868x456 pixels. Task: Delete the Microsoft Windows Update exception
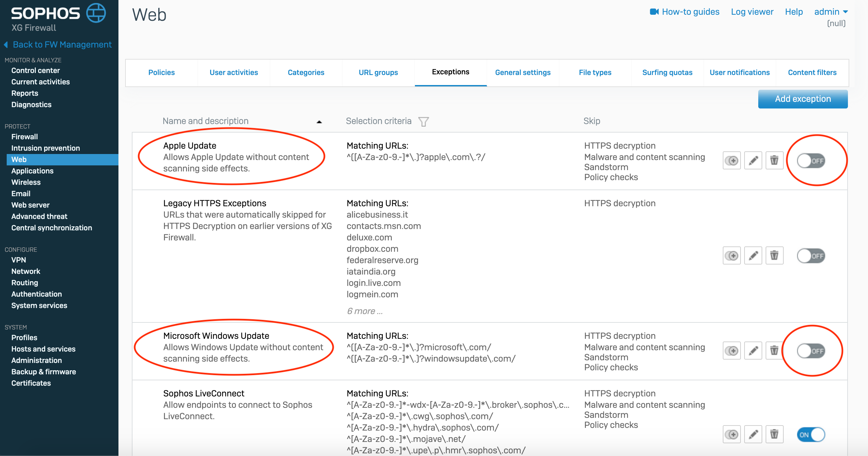[774, 351]
